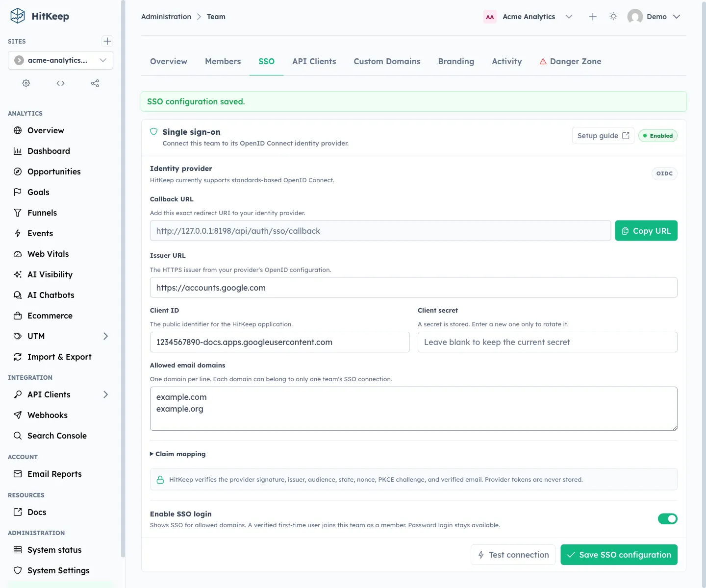Open the Branding tab
706x588 pixels.
coord(456,61)
